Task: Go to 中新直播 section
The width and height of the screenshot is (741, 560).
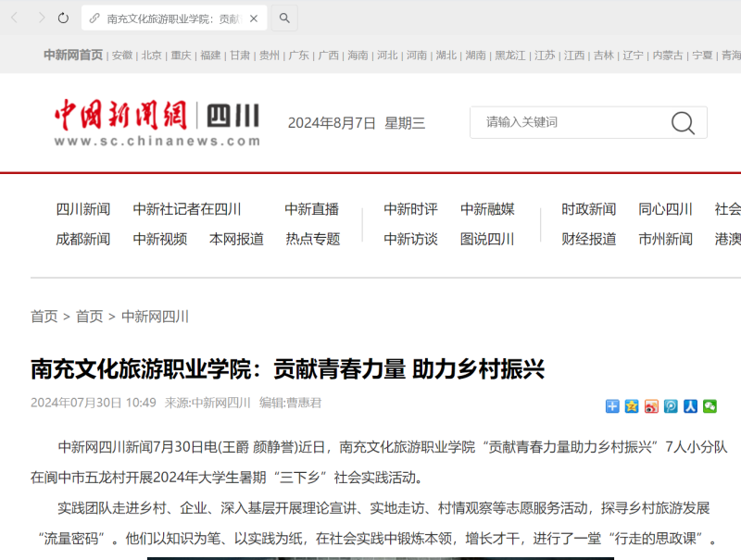Action: 312,209
